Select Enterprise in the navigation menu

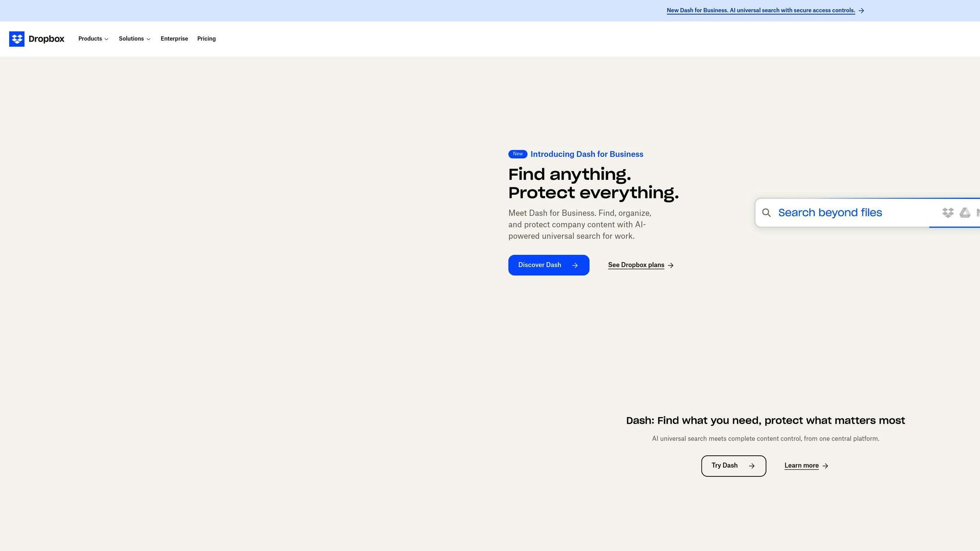click(x=174, y=39)
